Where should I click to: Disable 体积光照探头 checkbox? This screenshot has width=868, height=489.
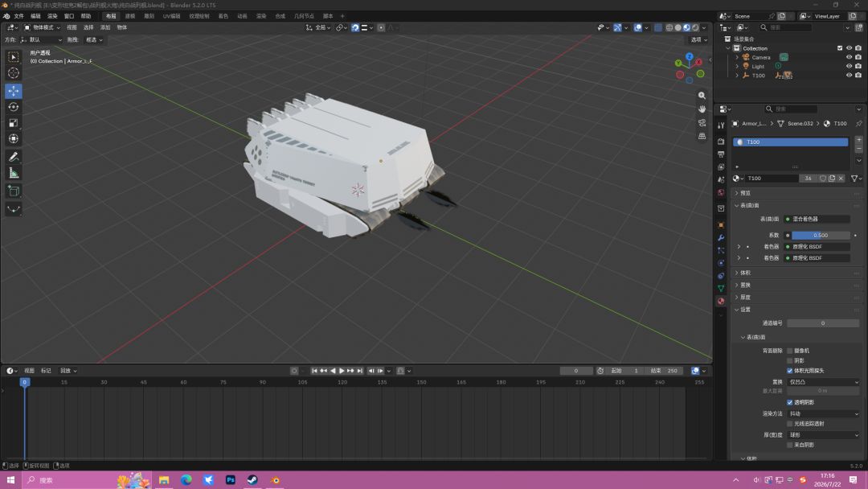(790, 371)
